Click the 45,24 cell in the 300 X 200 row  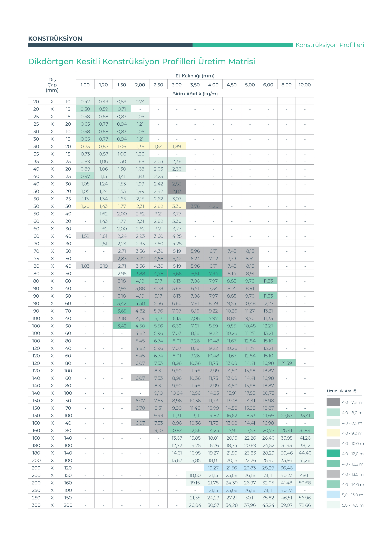coord(268,505)
